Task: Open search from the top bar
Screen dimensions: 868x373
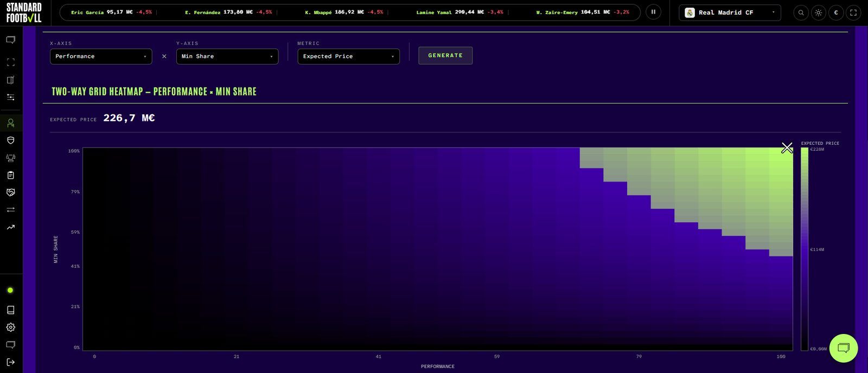Action: pos(801,12)
